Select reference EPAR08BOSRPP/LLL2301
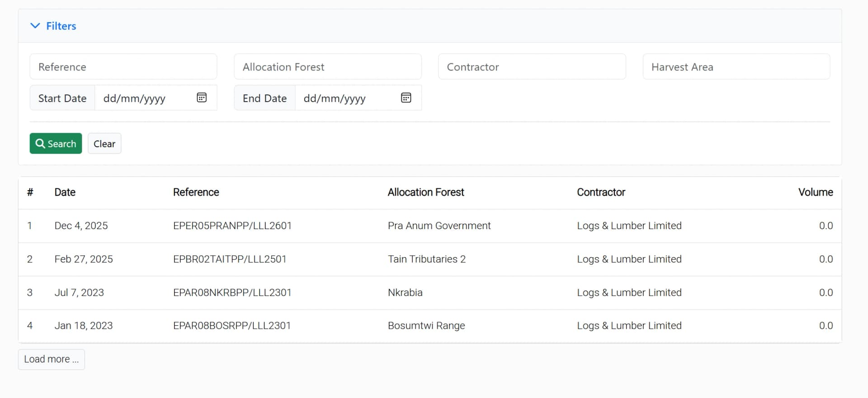868x398 pixels. point(232,326)
